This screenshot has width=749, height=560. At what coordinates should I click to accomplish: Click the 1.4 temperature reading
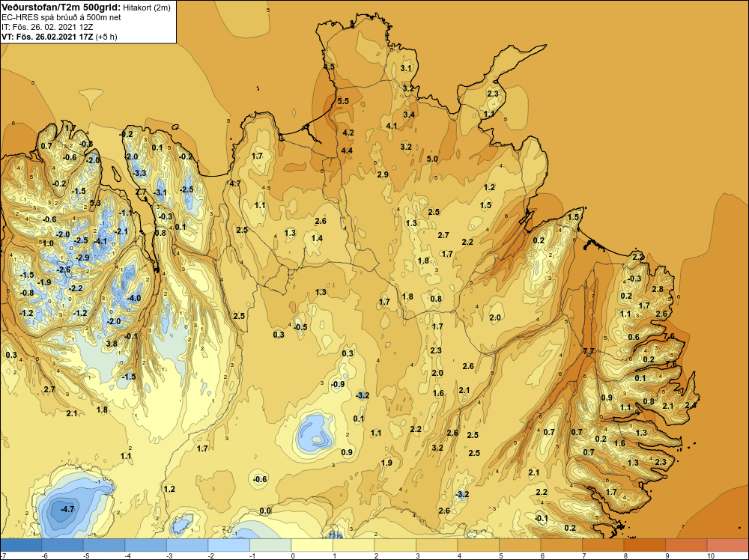pos(317,238)
